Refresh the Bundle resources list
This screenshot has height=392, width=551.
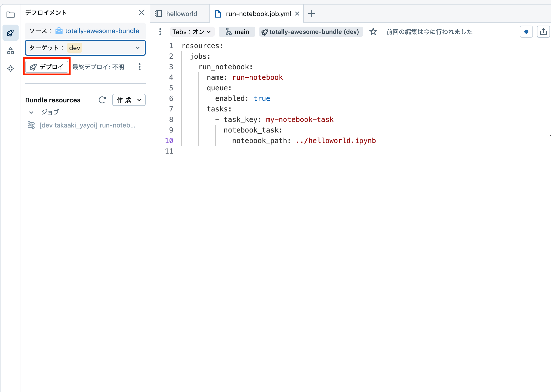point(102,100)
